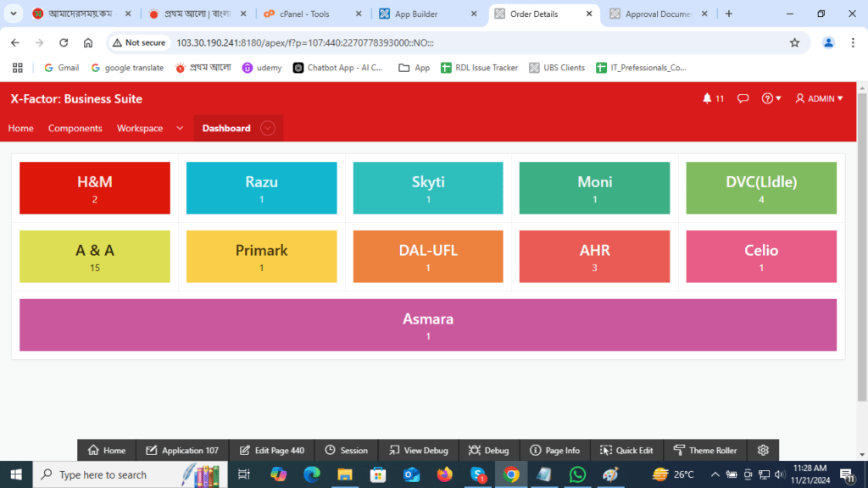
Task: Click the developer toolbar settings gear
Action: point(763,451)
